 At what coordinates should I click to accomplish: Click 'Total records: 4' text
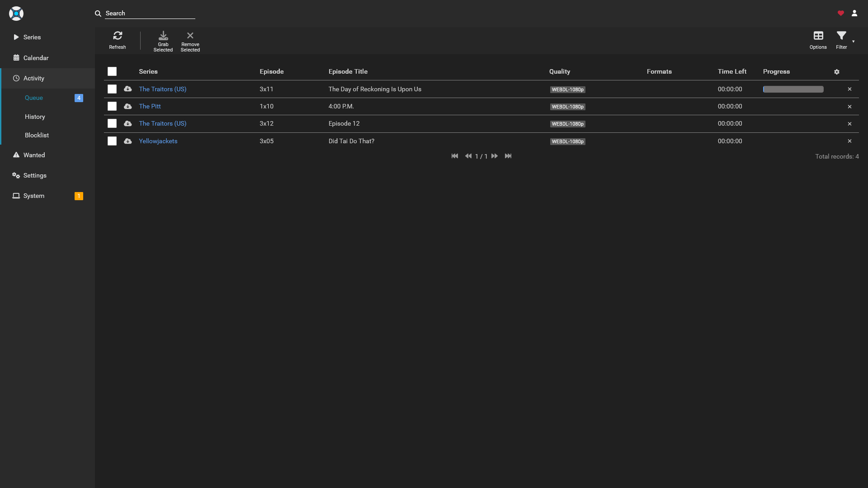[837, 156]
